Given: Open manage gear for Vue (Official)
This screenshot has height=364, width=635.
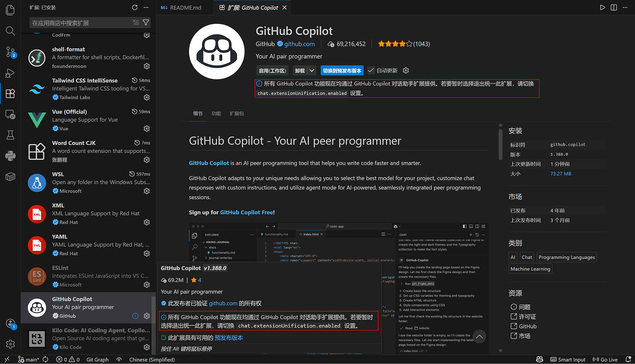Looking at the screenshot, I should (147, 129).
